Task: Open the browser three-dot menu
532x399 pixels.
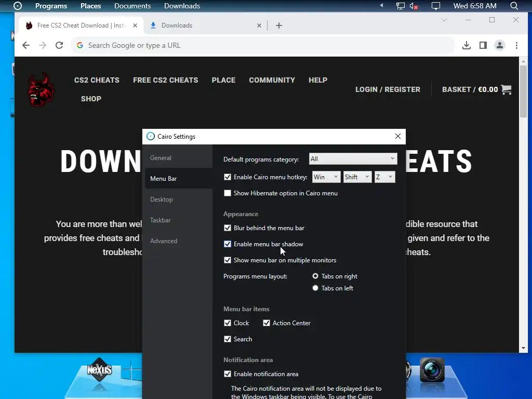Action: 516,45
